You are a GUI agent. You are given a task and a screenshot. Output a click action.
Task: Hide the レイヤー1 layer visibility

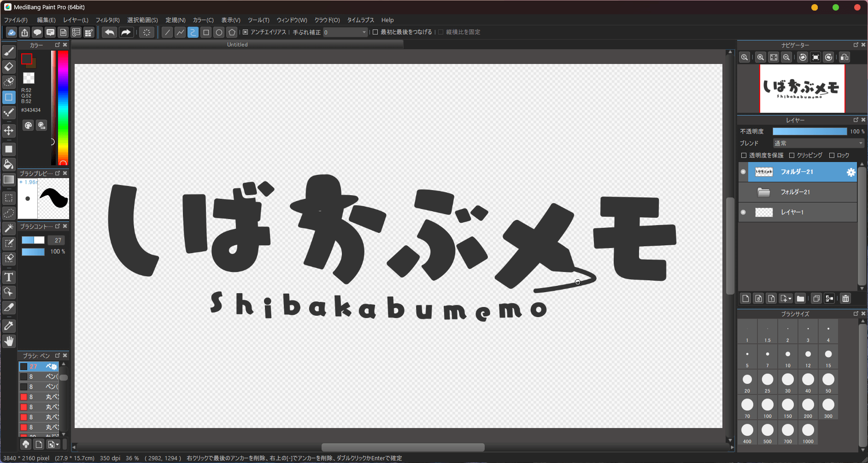tap(743, 212)
